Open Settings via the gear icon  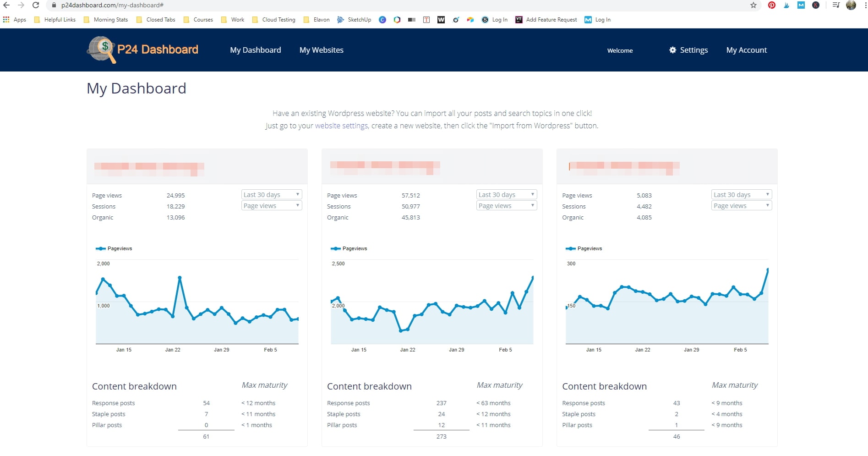pyautogui.click(x=672, y=50)
